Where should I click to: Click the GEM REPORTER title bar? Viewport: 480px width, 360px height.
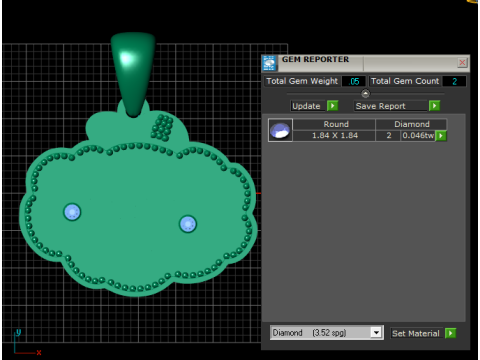coord(367,63)
